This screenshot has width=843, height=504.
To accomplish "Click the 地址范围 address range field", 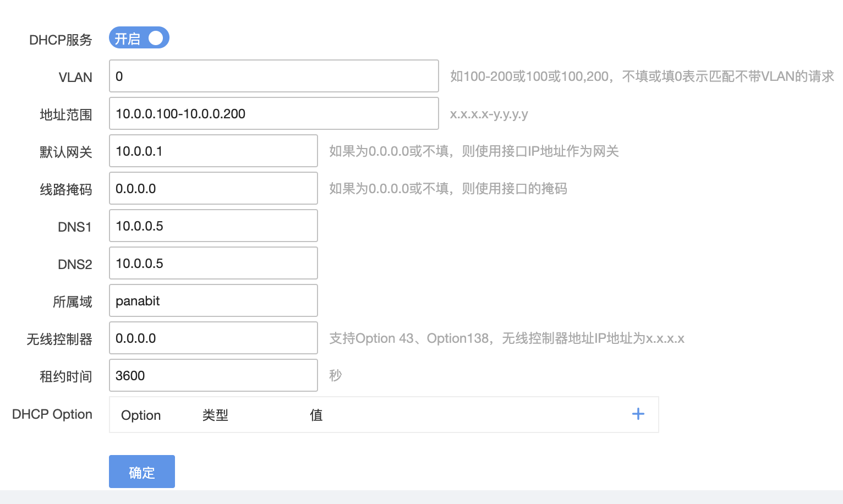I will click(x=273, y=114).
